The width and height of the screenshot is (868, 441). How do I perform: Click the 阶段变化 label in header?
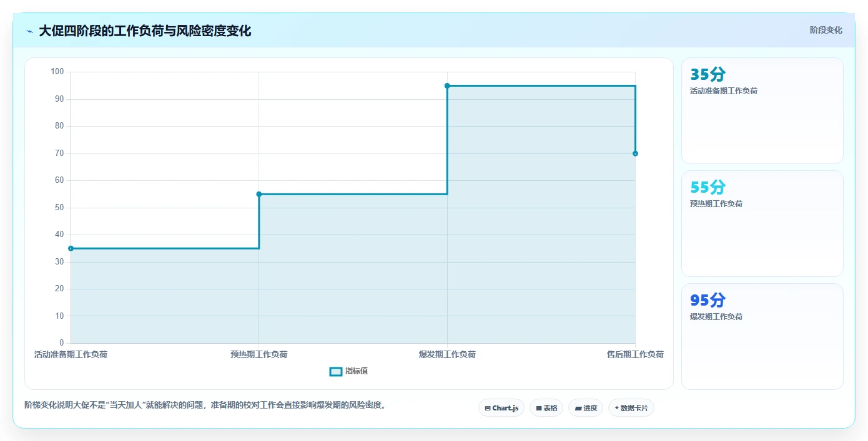[x=826, y=31]
